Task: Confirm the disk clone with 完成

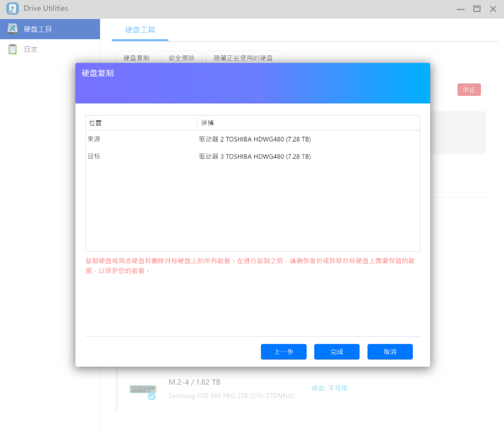Action: tap(337, 352)
